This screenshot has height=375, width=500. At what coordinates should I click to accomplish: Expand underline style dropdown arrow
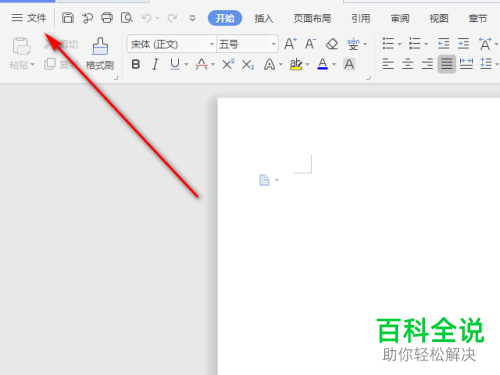pyautogui.click(x=186, y=64)
